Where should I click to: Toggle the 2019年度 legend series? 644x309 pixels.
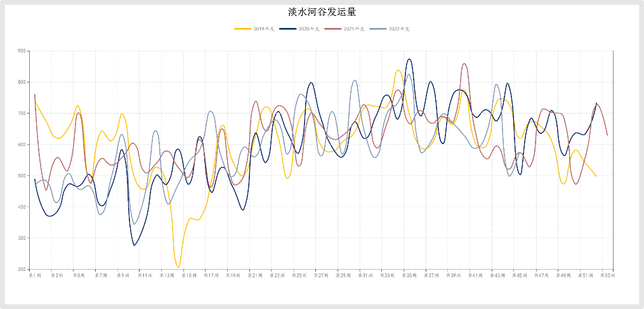click(x=254, y=29)
